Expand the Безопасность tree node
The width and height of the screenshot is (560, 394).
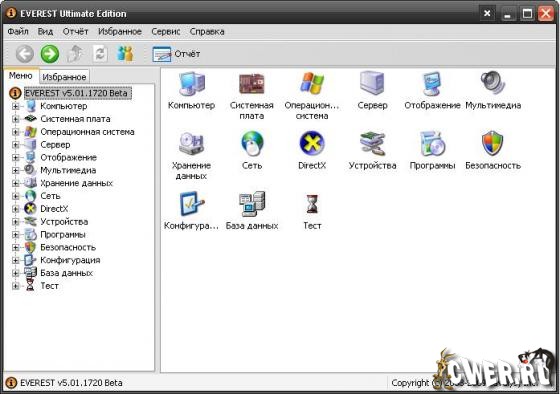click(15, 248)
